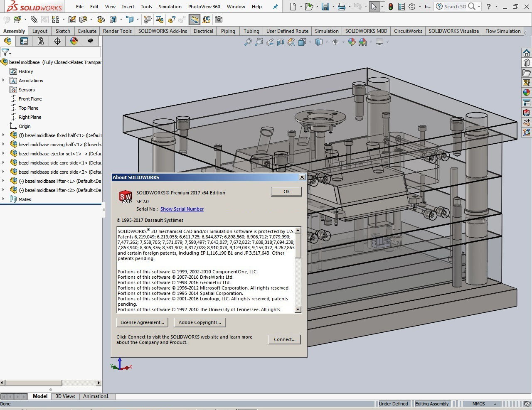The image size is (532, 410).
Task: Click the Show Serial Number link
Action: click(182, 209)
